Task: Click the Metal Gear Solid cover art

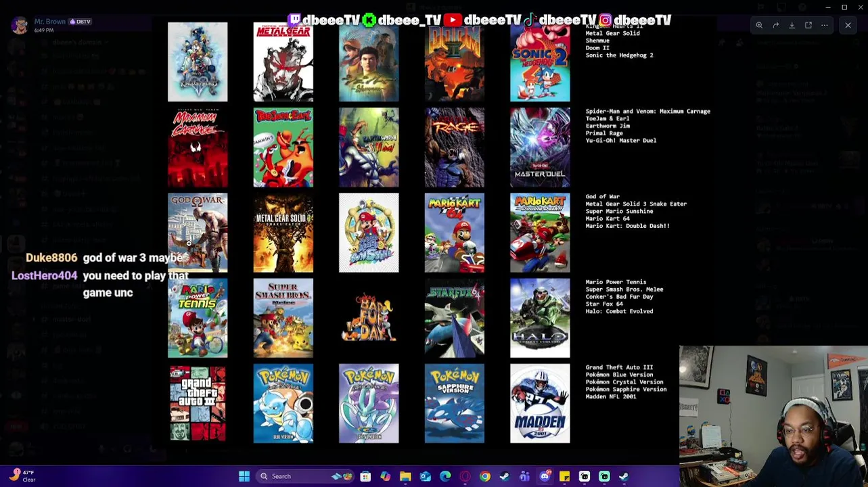Action: [x=283, y=62]
